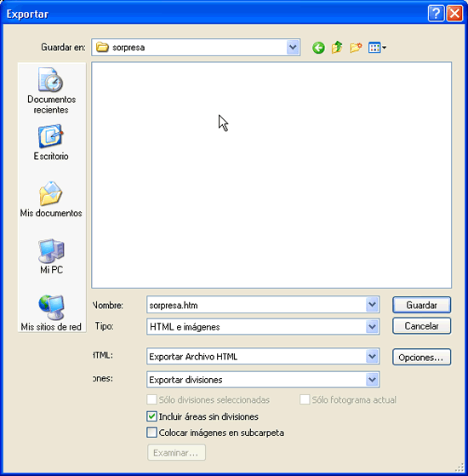Click the Guardar button
Image resolution: width=468 pixels, height=476 pixels.
(421, 305)
